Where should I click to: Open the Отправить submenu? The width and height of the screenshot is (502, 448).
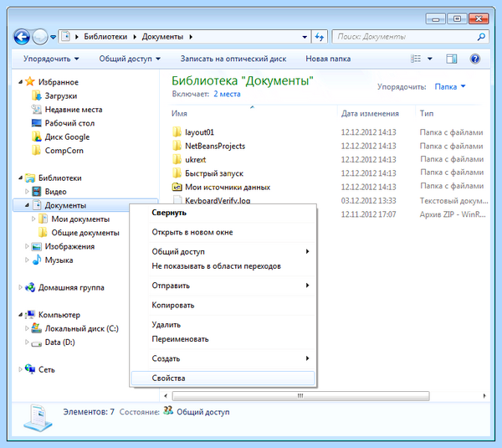pos(223,286)
